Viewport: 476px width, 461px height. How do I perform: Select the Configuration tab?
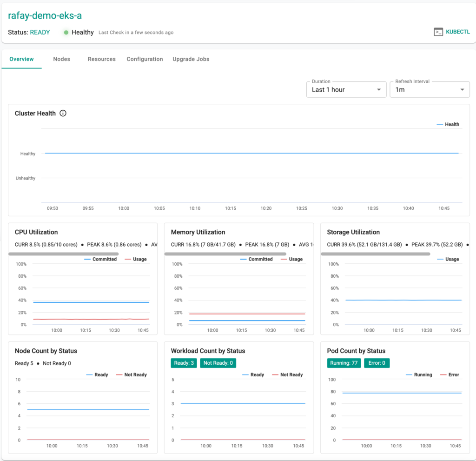(145, 59)
